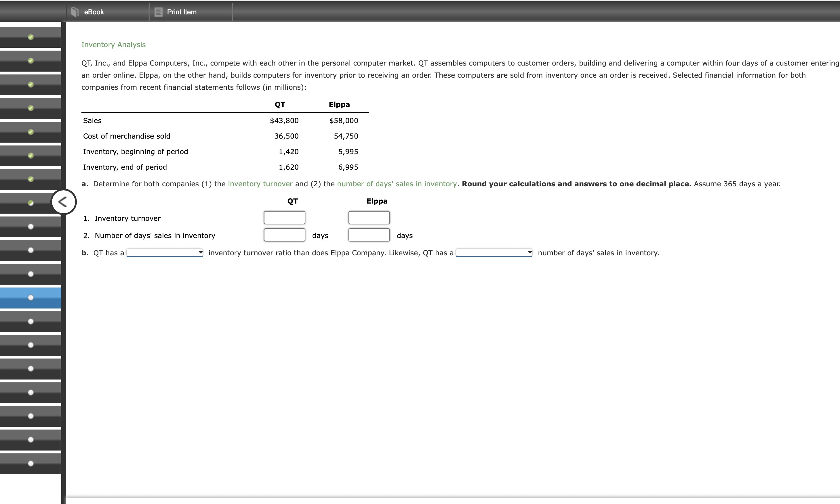Click the QT inventory turnover input field

point(284,218)
